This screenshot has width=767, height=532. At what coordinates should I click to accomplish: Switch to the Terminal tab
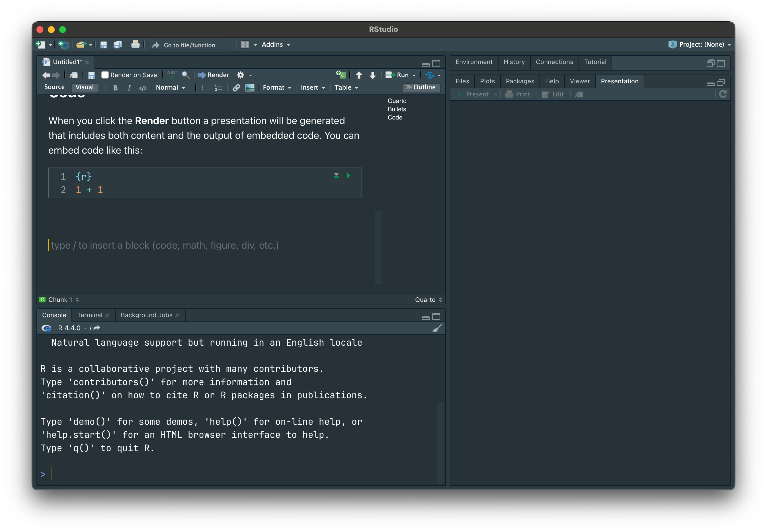[x=90, y=315]
